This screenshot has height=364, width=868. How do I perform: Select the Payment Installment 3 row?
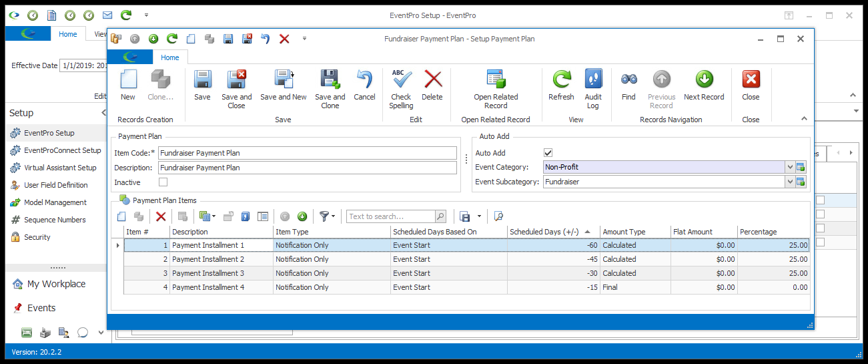click(467, 273)
